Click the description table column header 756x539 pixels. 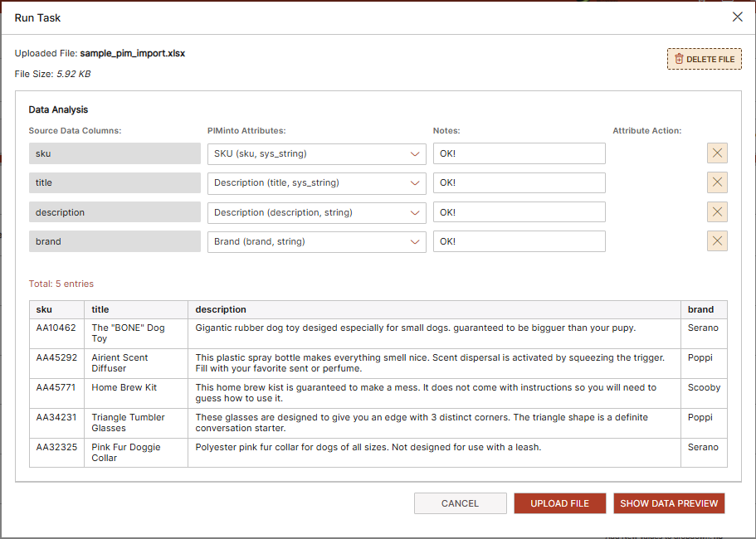(x=221, y=309)
